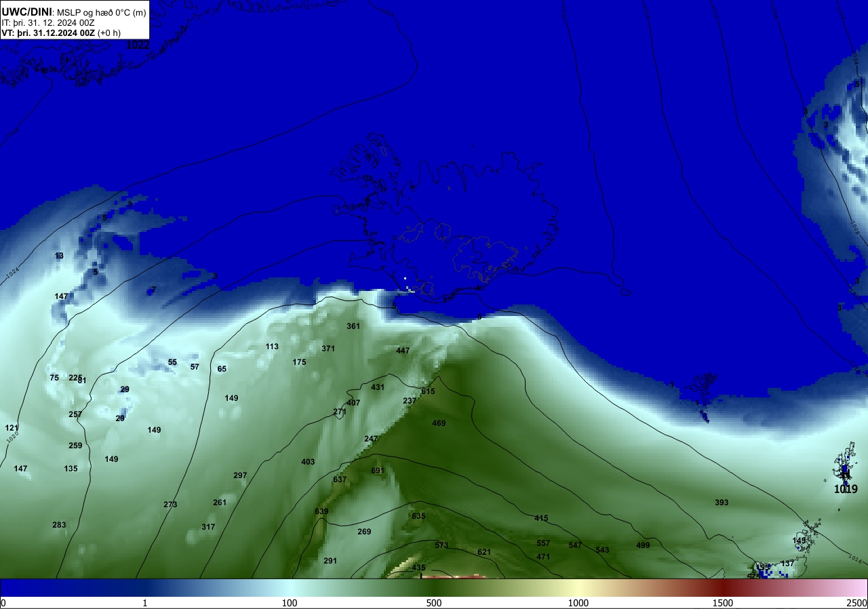Click the 621 height value

point(484,552)
